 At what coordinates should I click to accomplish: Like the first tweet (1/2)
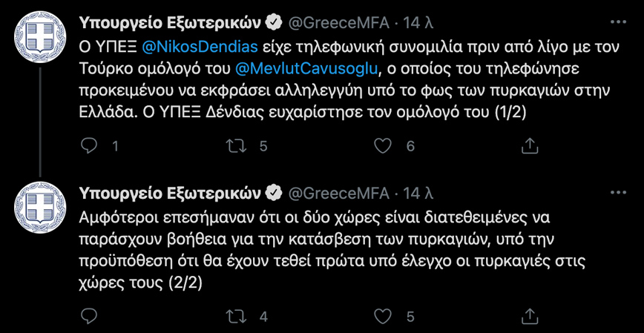(382, 146)
